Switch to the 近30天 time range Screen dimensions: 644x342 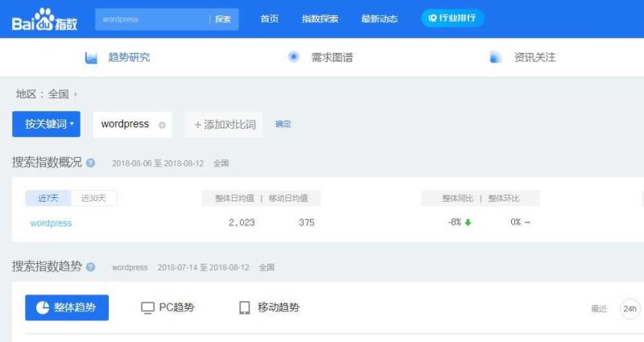[93, 198]
